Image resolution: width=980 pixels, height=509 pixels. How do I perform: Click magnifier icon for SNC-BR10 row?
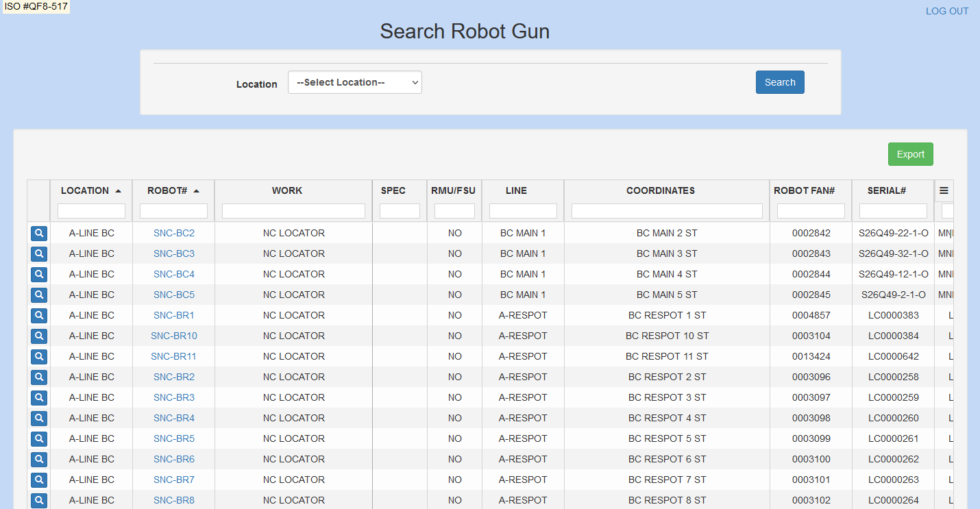(39, 336)
